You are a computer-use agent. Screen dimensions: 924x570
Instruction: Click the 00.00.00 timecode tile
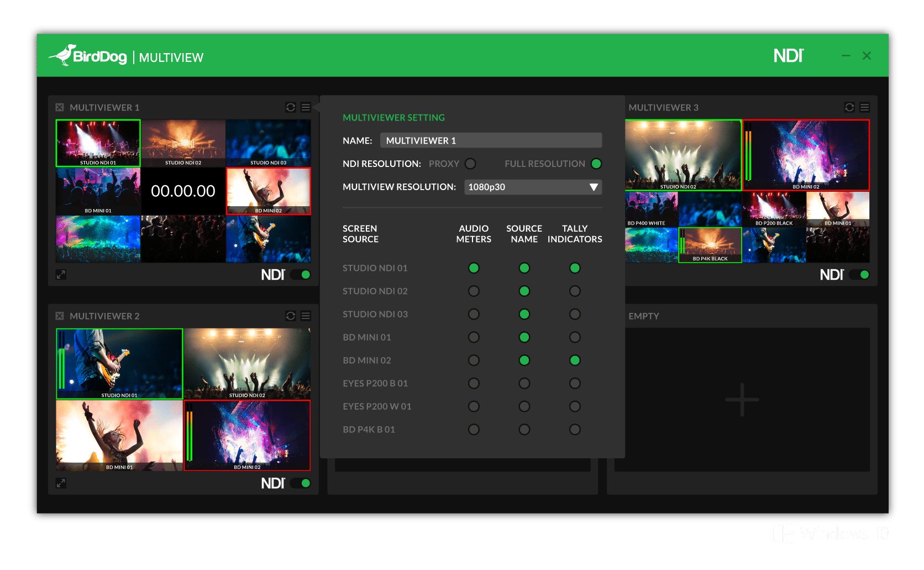tap(183, 191)
